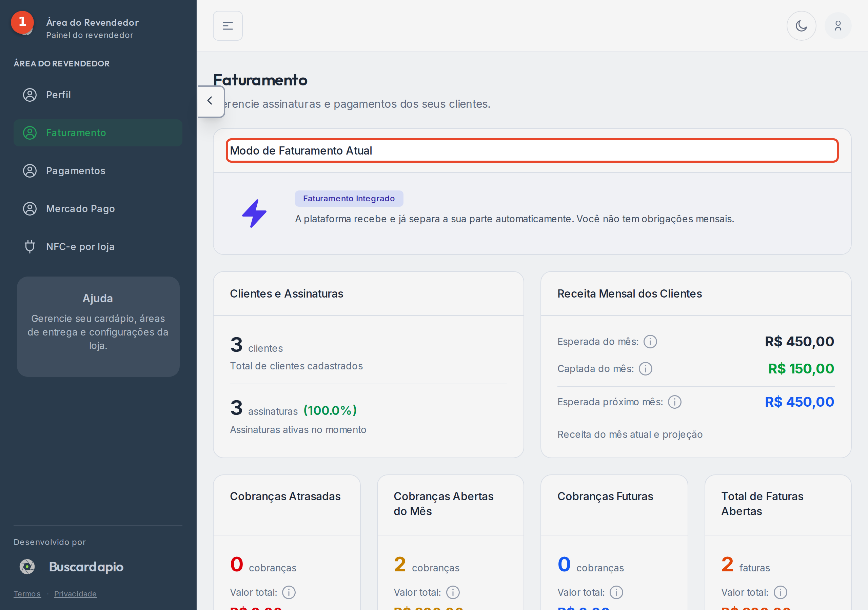The height and width of the screenshot is (610, 868).
Task: Click 'Cobranças Atrasadas' card title
Action: pos(285,496)
